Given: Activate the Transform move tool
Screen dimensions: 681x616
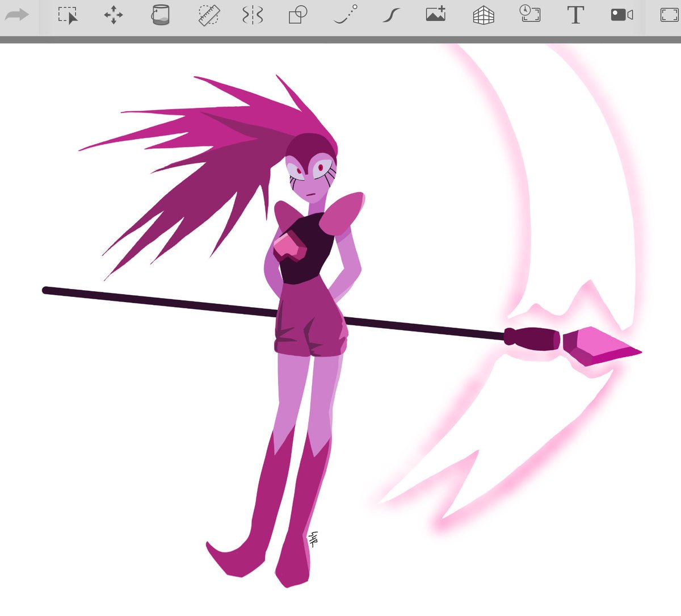Looking at the screenshot, I should pyautogui.click(x=113, y=15).
